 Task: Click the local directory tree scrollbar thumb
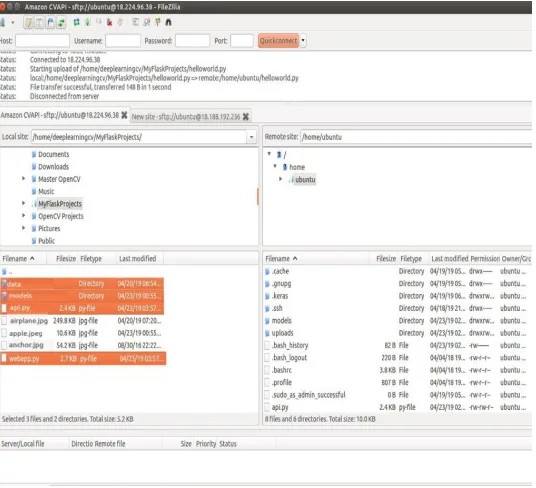click(x=258, y=196)
